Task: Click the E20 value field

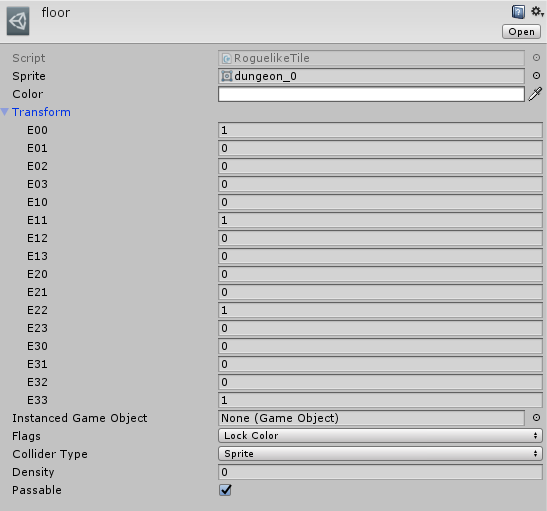Action: coord(380,274)
